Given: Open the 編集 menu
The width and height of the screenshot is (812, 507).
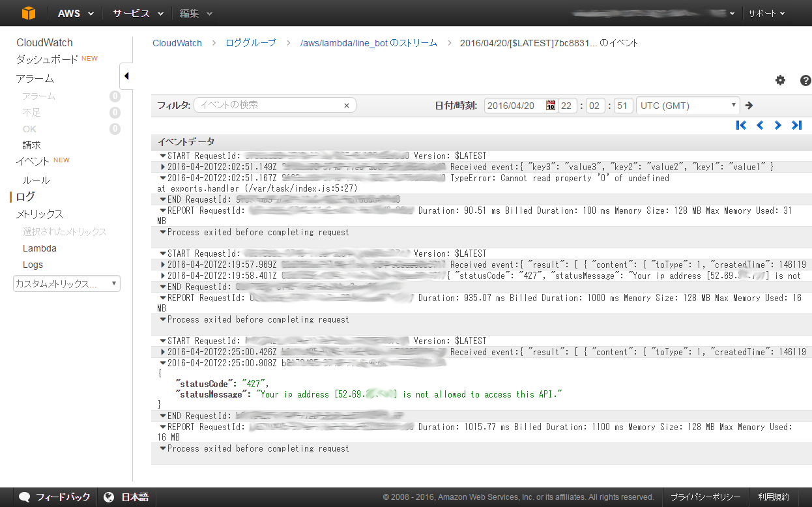Looking at the screenshot, I should tap(189, 13).
